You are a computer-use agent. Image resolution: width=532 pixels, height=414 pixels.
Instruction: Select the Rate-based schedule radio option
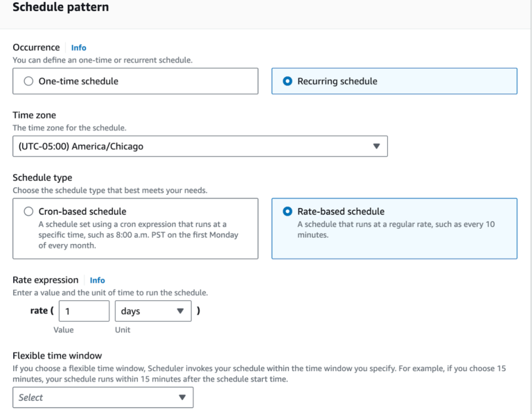[x=287, y=212]
